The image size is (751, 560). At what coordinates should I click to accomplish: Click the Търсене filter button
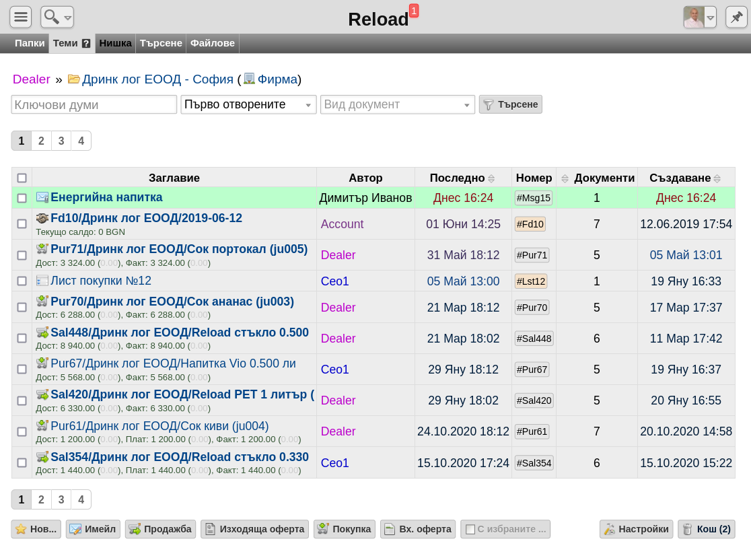coord(511,104)
